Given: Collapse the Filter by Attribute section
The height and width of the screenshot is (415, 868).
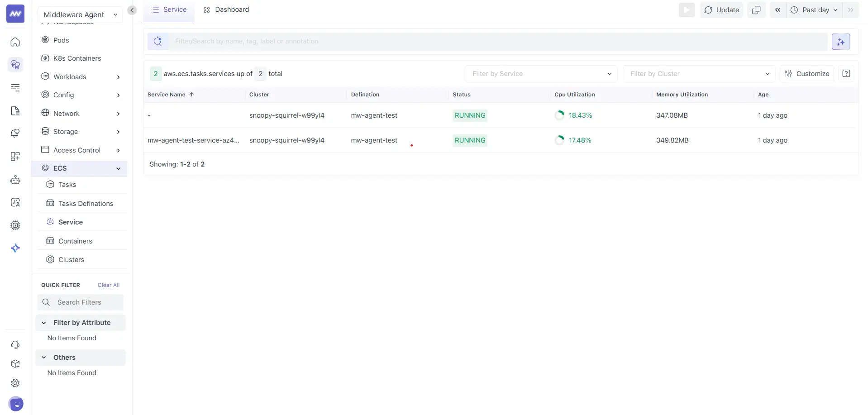Looking at the screenshot, I should click(x=44, y=323).
